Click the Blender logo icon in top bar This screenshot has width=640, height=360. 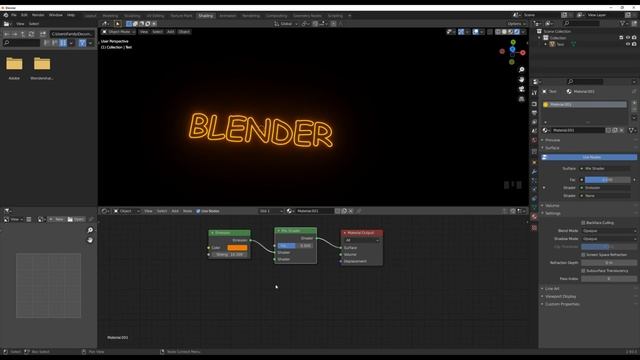point(6,15)
